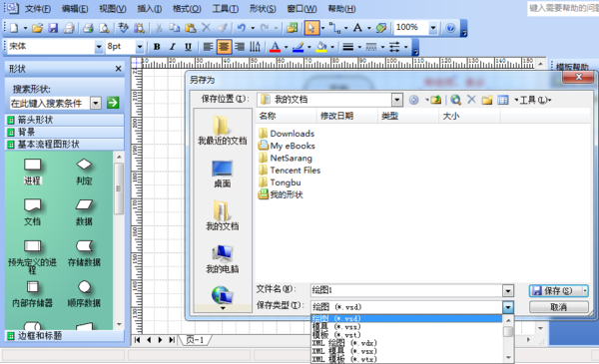
Task: Open the zoom 100% dropdown arrow
Action: click(433, 28)
